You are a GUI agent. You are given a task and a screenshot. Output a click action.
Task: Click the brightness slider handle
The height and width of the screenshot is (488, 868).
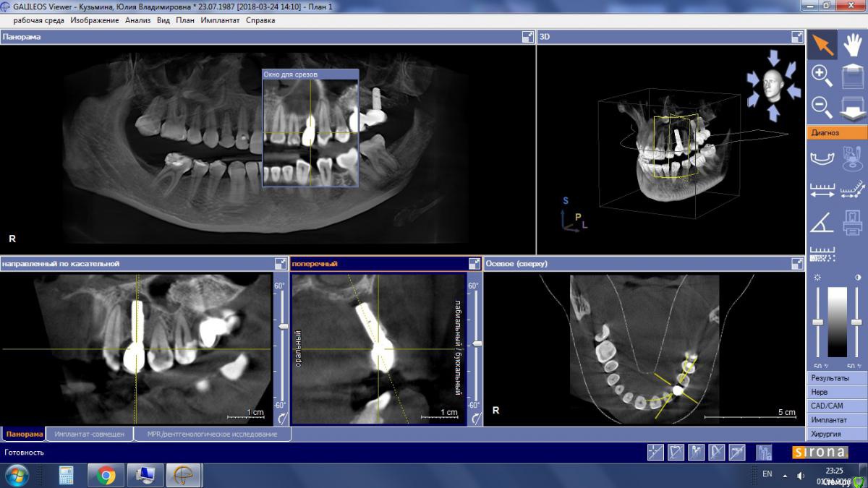click(818, 322)
